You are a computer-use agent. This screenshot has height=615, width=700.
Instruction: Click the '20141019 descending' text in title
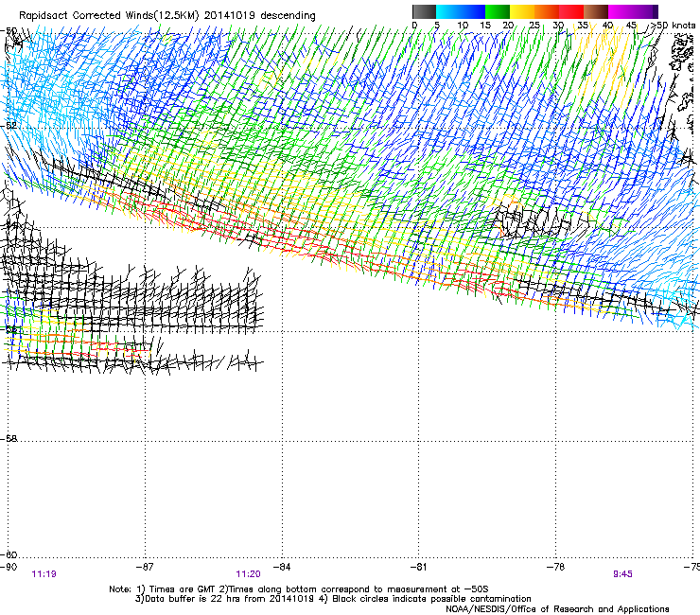[x=260, y=16]
